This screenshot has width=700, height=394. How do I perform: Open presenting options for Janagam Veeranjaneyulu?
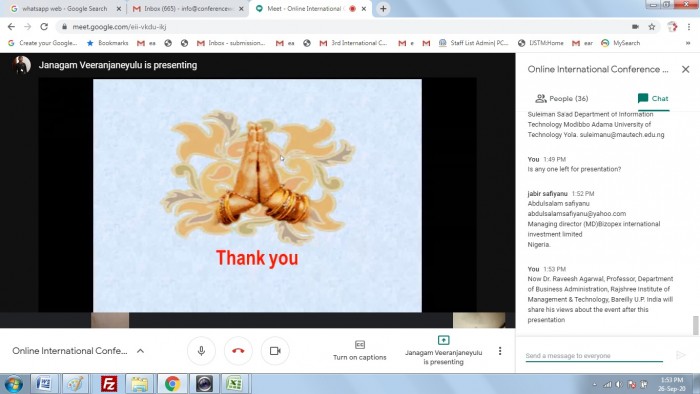pyautogui.click(x=443, y=351)
